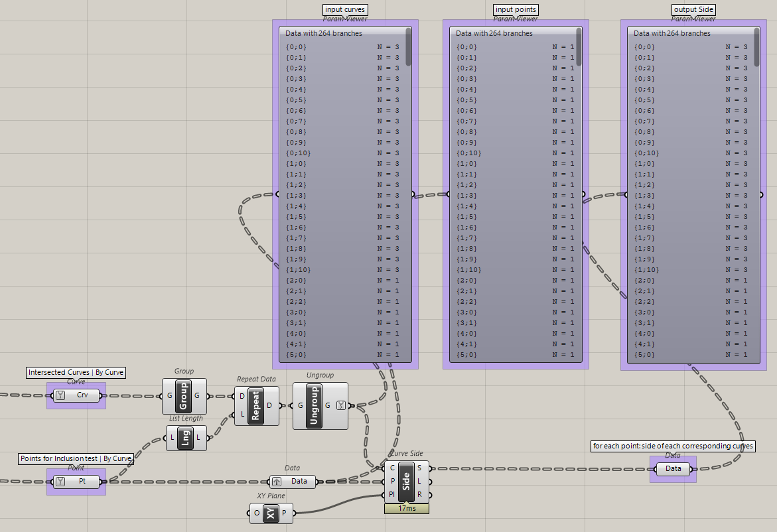
Task: Click the scrollbar thumb in the input curves viewer
Action: tap(408, 47)
